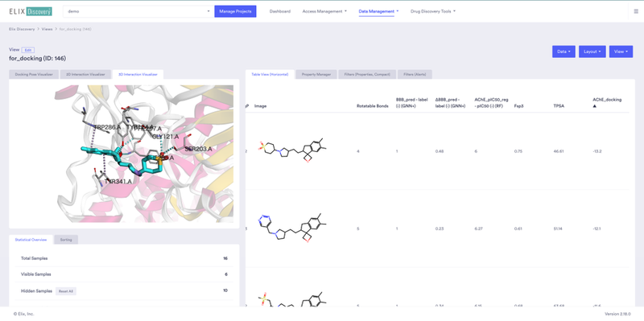
Task: Open the demo project dropdown
Action: (x=138, y=11)
